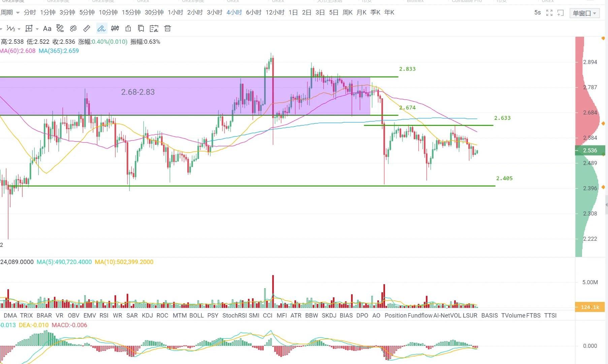This screenshot has width=608, height=364.
Task: Click the candlestick chart style icon
Action: [x=115, y=29]
